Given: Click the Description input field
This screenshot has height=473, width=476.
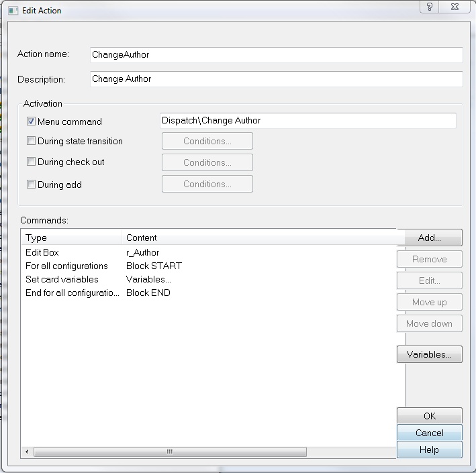Looking at the screenshot, I should click(276, 79).
